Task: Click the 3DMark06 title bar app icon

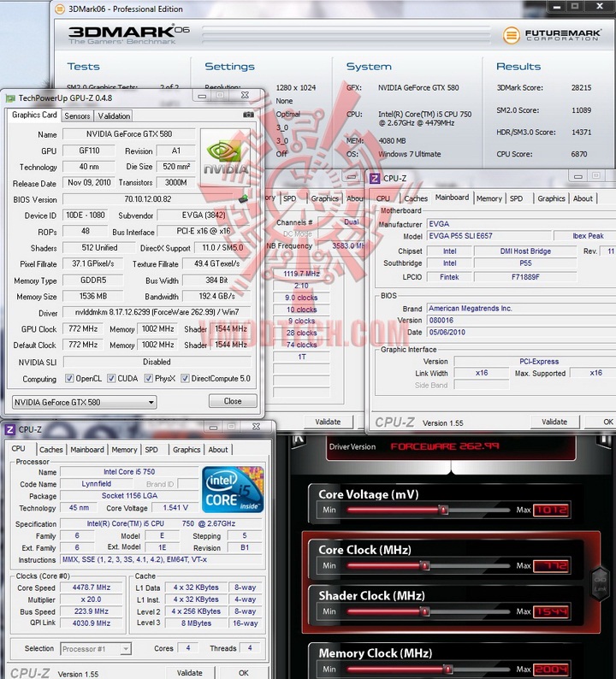Action: 60,9
